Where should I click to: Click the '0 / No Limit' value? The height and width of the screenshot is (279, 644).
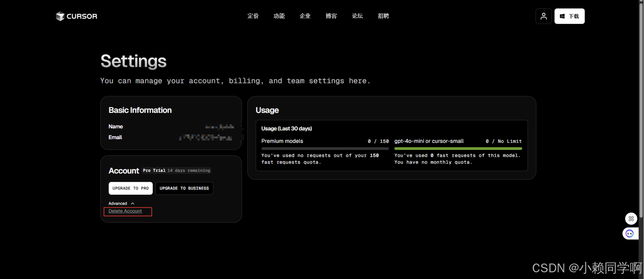pyautogui.click(x=504, y=141)
